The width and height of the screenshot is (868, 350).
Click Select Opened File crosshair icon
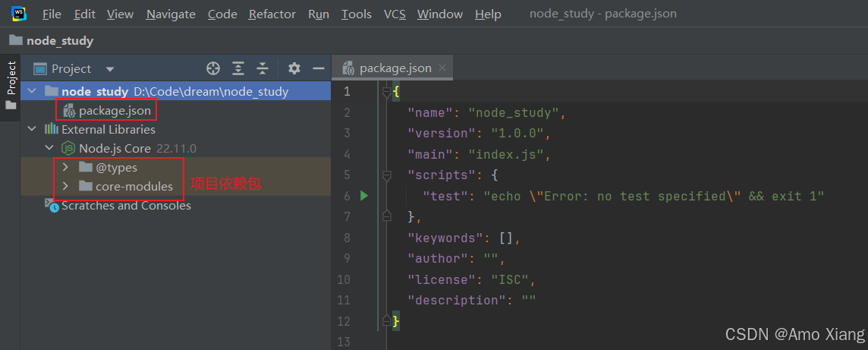(x=213, y=68)
